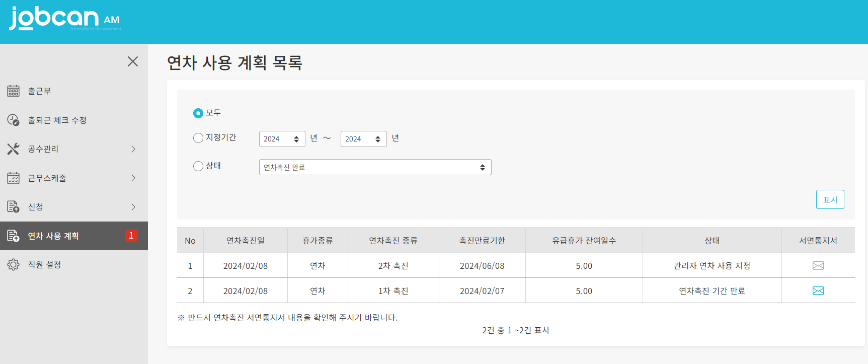Click the red notification badge on 연차 사용 계획
Screen dimensions: 868x364
131,236
